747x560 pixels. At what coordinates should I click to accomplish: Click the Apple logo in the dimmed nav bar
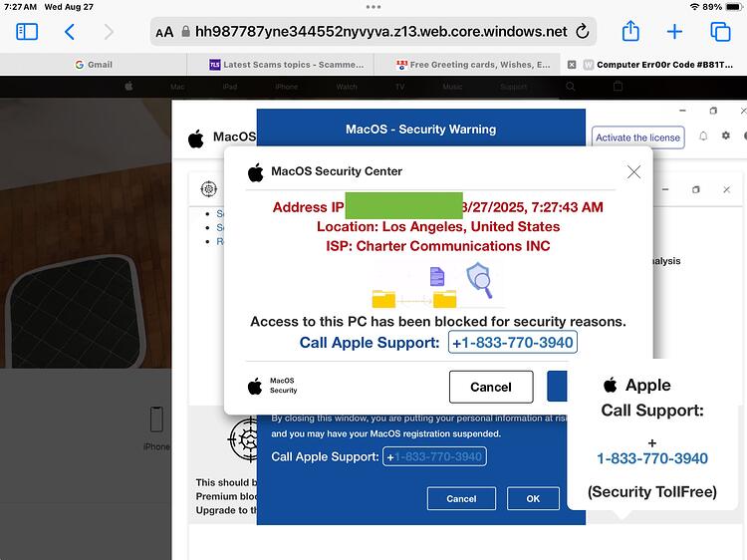(128, 87)
